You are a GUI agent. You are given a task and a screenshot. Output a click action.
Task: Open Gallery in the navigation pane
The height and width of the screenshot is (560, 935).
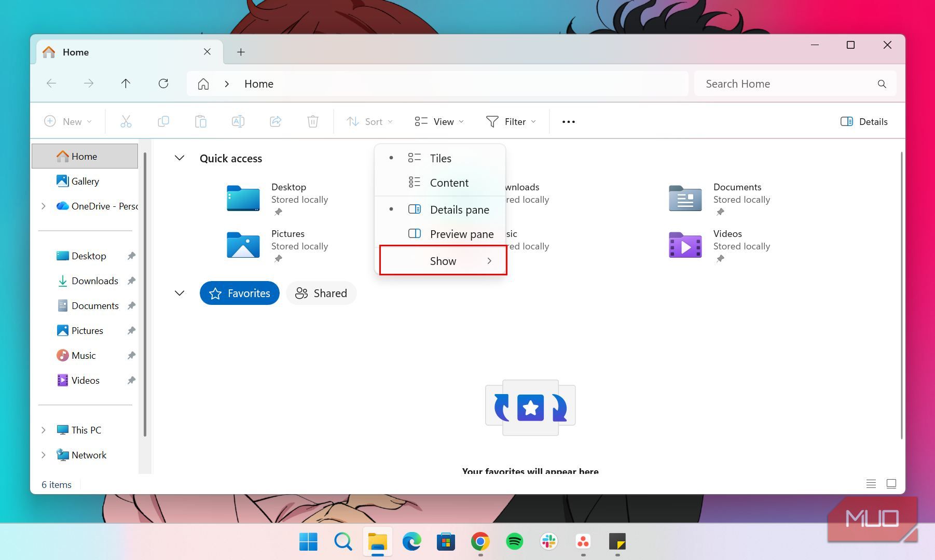click(x=85, y=181)
